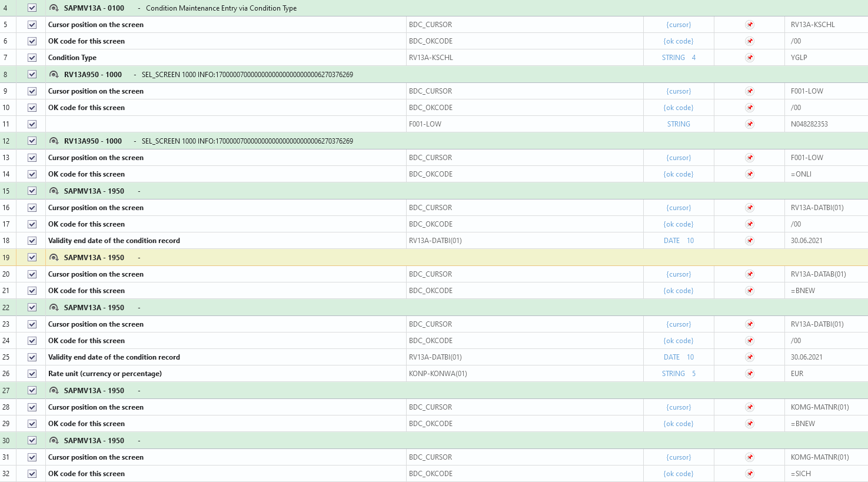Click the pin icon in the =ONLI row

pyautogui.click(x=750, y=174)
